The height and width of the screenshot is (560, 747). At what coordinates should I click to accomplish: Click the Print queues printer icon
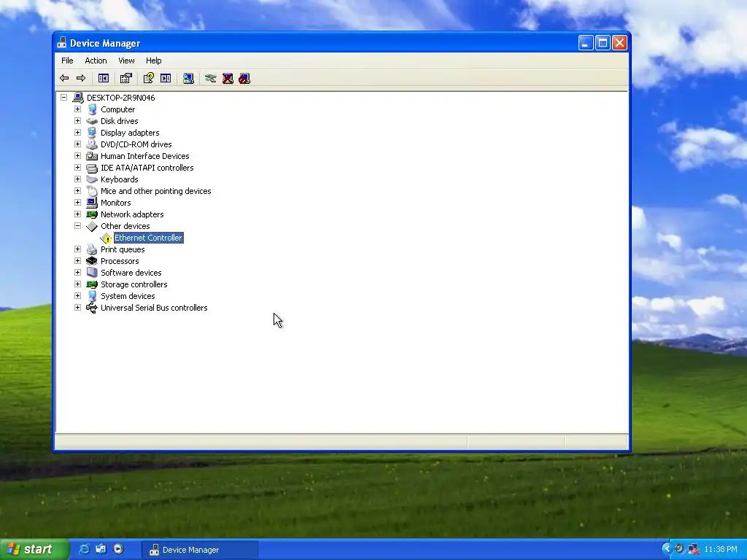click(x=92, y=249)
